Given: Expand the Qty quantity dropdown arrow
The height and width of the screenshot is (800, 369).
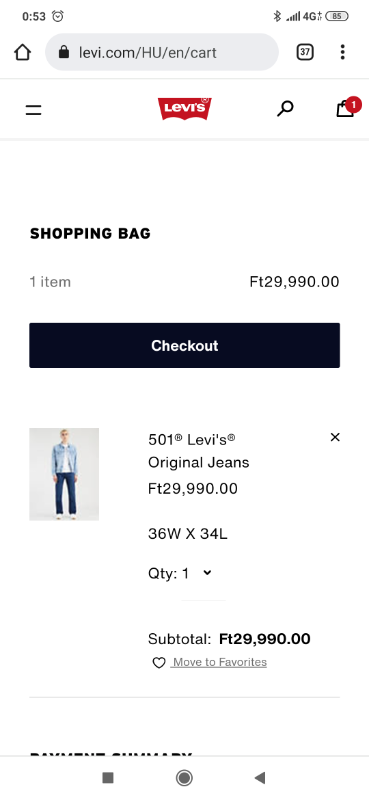Looking at the screenshot, I should tap(207, 572).
